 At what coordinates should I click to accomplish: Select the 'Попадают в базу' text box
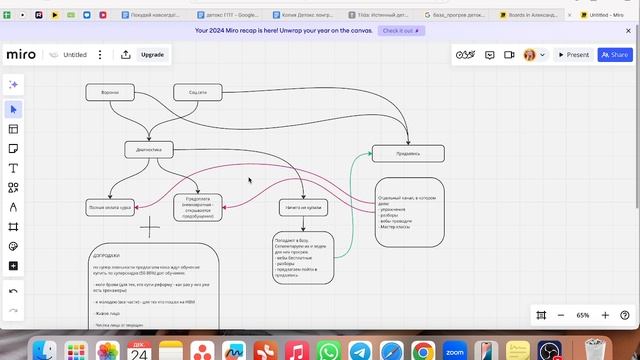303,258
